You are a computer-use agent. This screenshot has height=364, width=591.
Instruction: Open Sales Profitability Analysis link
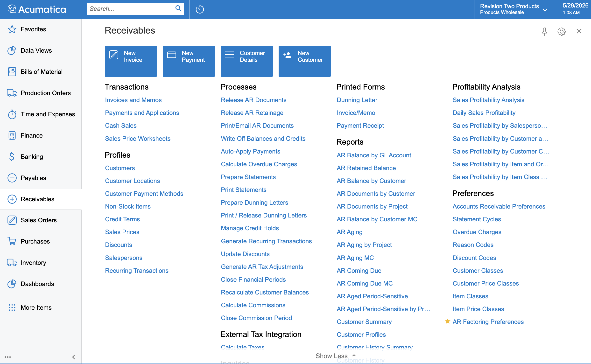[x=488, y=100]
